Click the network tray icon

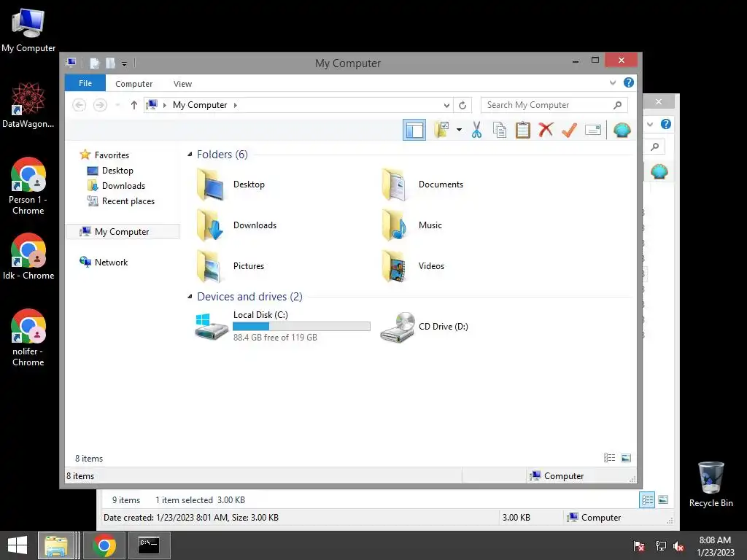(660, 546)
